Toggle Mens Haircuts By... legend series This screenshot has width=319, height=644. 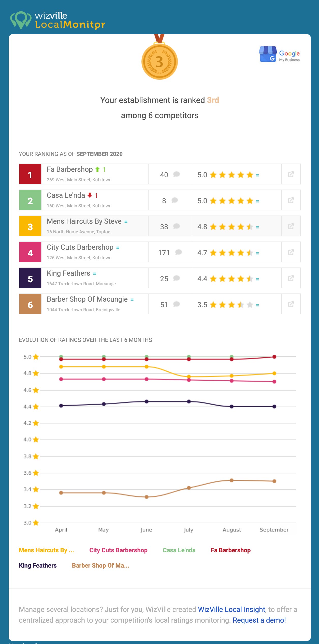pyautogui.click(x=46, y=550)
